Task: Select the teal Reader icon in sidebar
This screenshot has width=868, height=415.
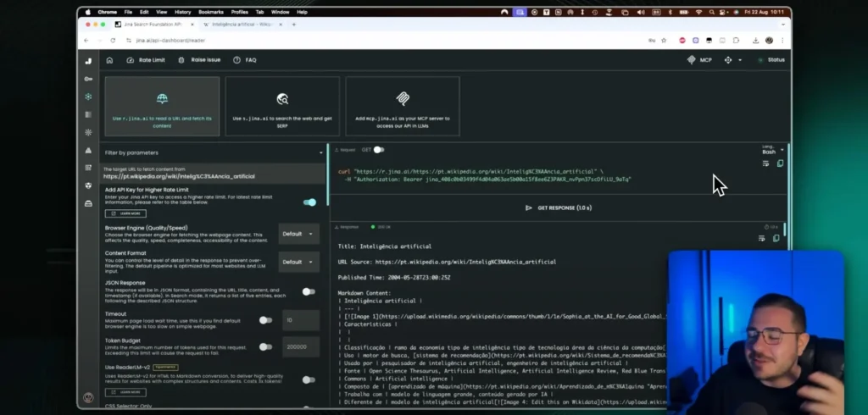Action: 88,97
